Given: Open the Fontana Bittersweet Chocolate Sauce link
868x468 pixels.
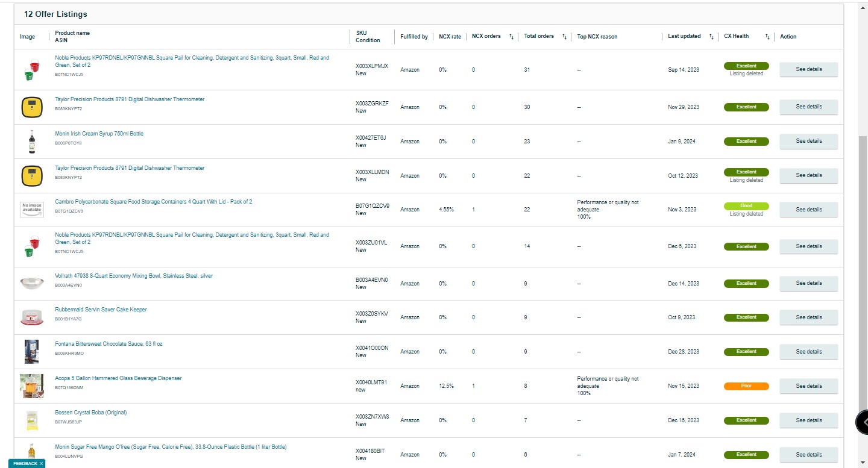Looking at the screenshot, I should 108,344.
